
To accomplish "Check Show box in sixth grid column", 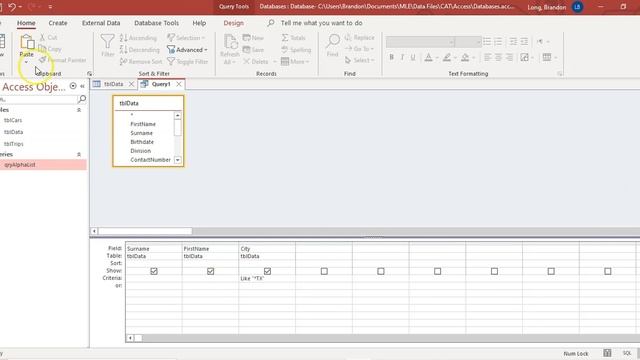I will pos(438,271).
